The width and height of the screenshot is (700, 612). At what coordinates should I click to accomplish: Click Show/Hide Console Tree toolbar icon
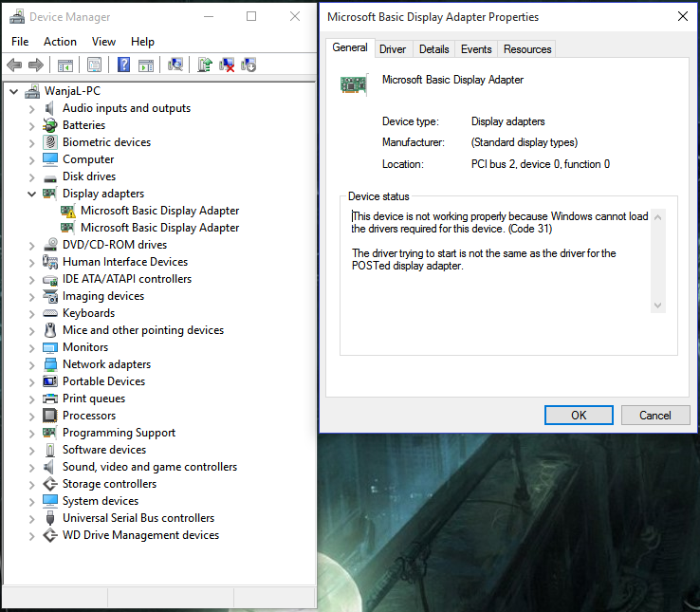pos(65,65)
